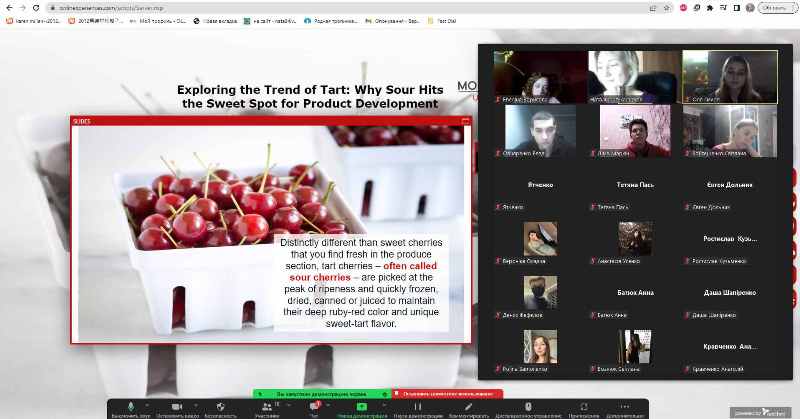The image size is (800, 419).
Task: Click the green New Share button
Action: (362, 409)
